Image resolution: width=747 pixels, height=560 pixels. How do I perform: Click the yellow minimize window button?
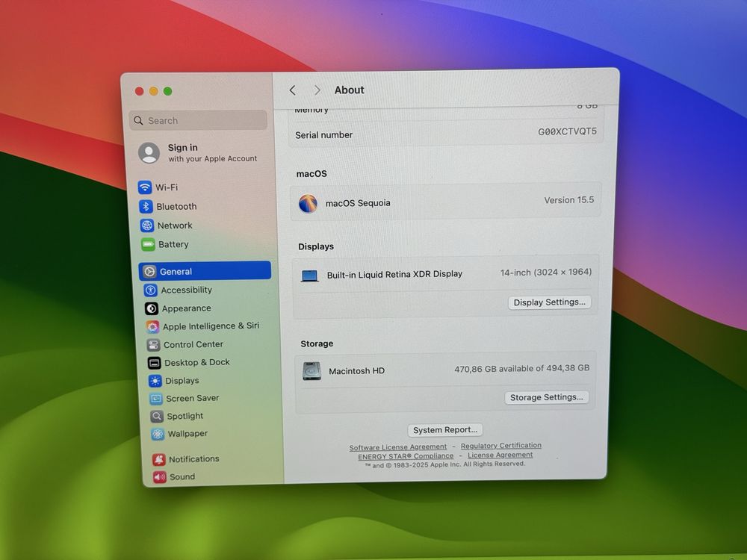[154, 91]
